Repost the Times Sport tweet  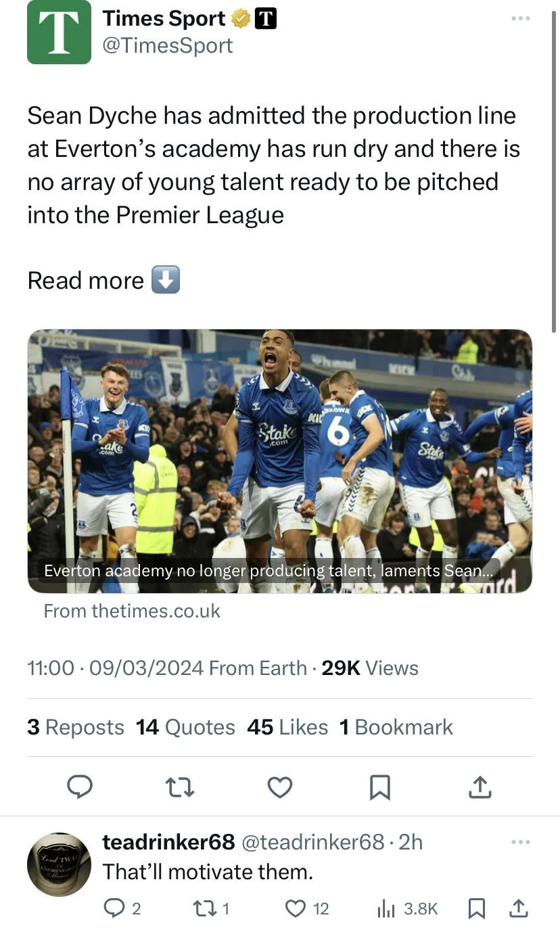pyautogui.click(x=180, y=787)
